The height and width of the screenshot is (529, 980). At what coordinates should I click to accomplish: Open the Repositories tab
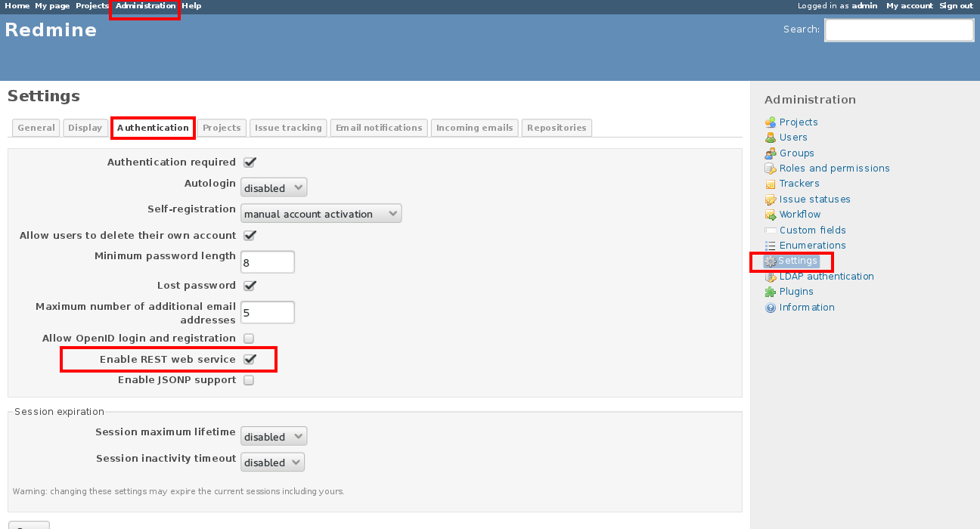coord(557,128)
